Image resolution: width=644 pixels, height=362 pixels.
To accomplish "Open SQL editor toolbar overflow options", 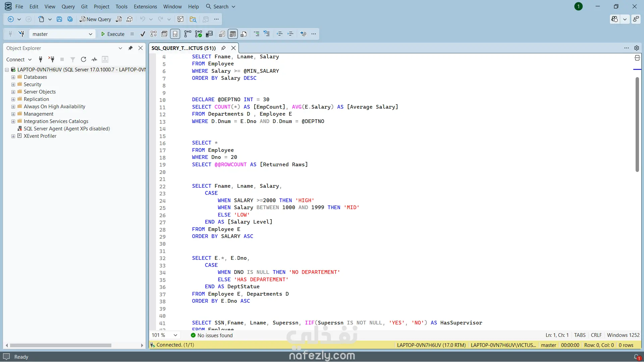I will coord(314,34).
